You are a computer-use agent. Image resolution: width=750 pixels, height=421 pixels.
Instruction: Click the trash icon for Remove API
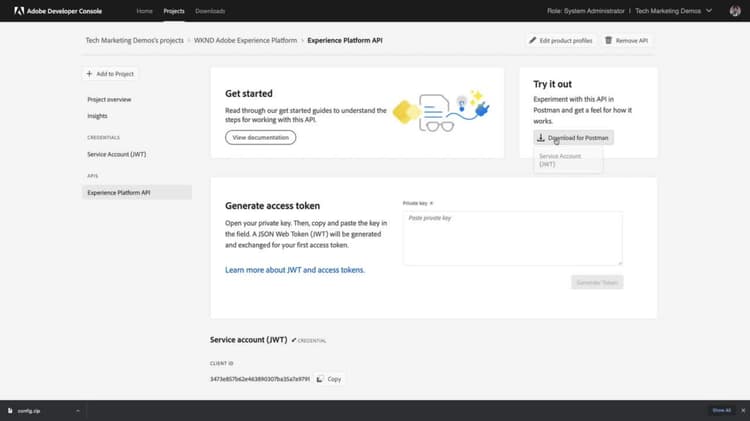point(608,40)
